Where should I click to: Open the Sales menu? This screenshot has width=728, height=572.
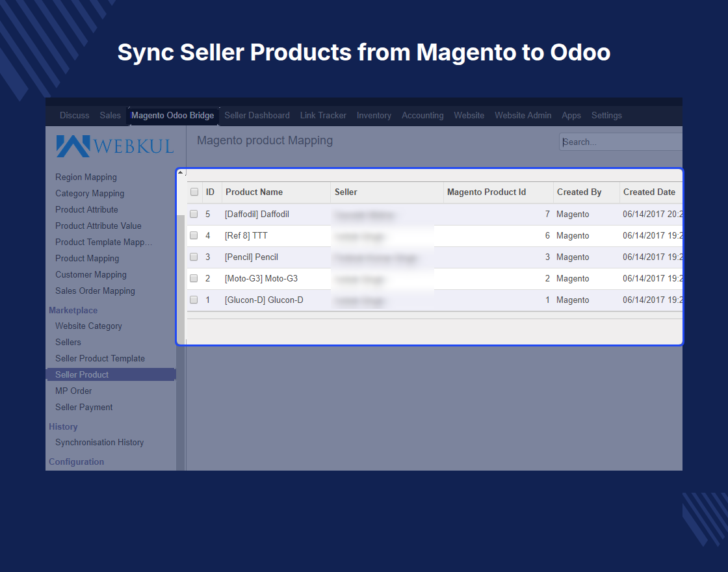110,115
